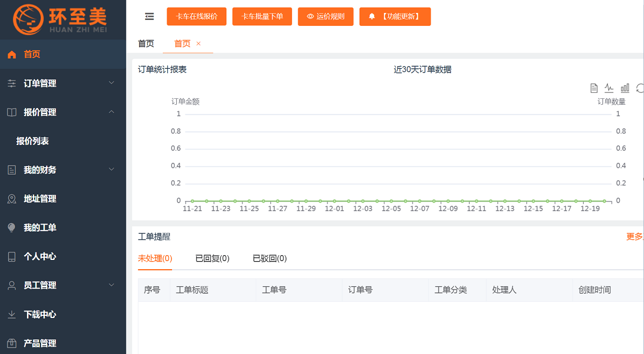Open the chart data view icon
The width and height of the screenshot is (644, 354).
593,88
